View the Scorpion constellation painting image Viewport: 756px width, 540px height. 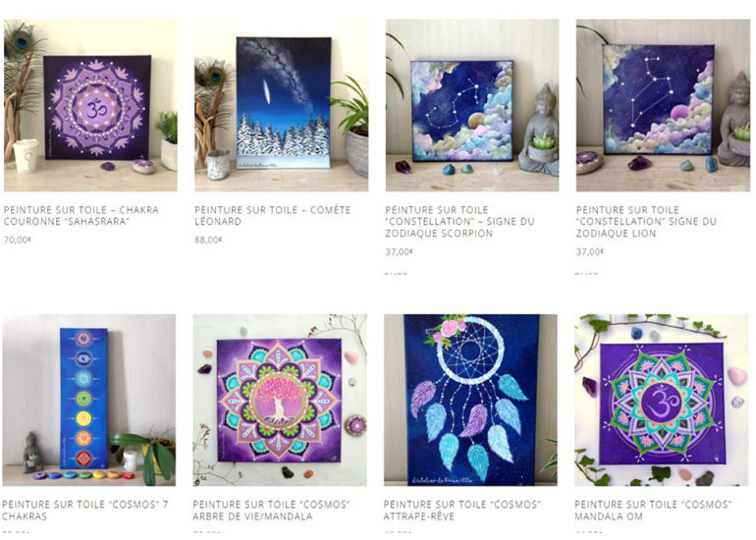[x=472, y=105]
